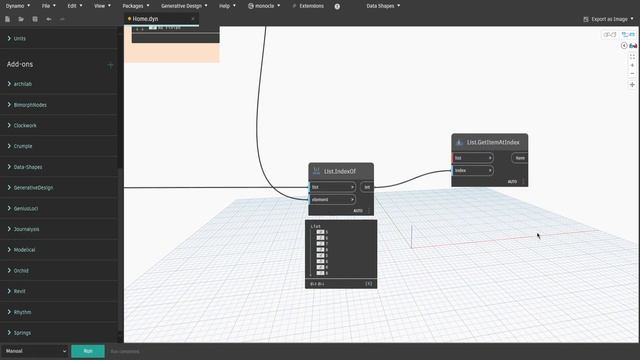Viewport: 640px width, 360px height.
Task: Close the Home.dyn tab
Action: [193, 19]
